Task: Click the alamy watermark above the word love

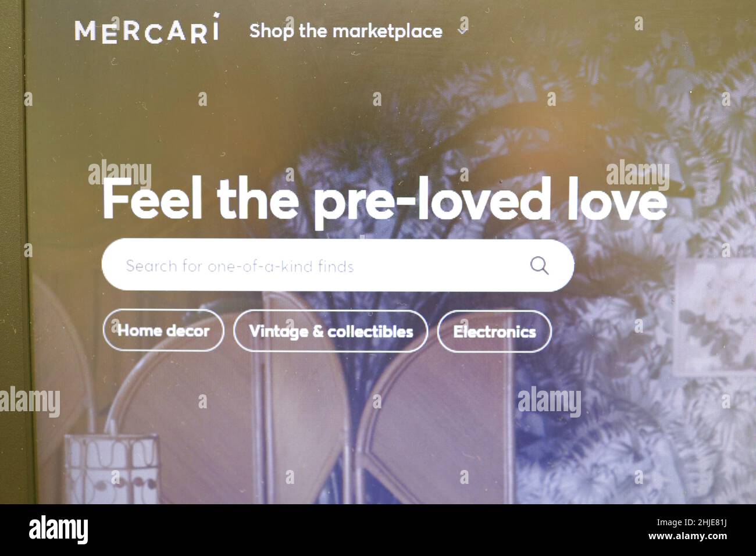Action: tap(638, 174)
